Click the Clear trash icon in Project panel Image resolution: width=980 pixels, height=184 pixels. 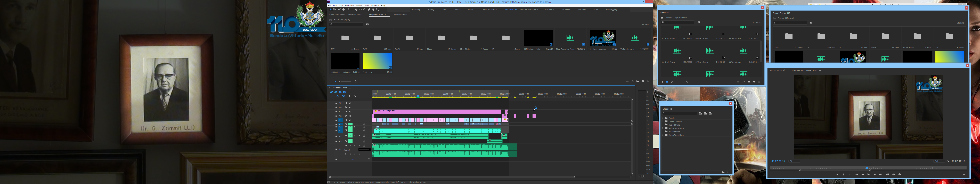[648, 82]
